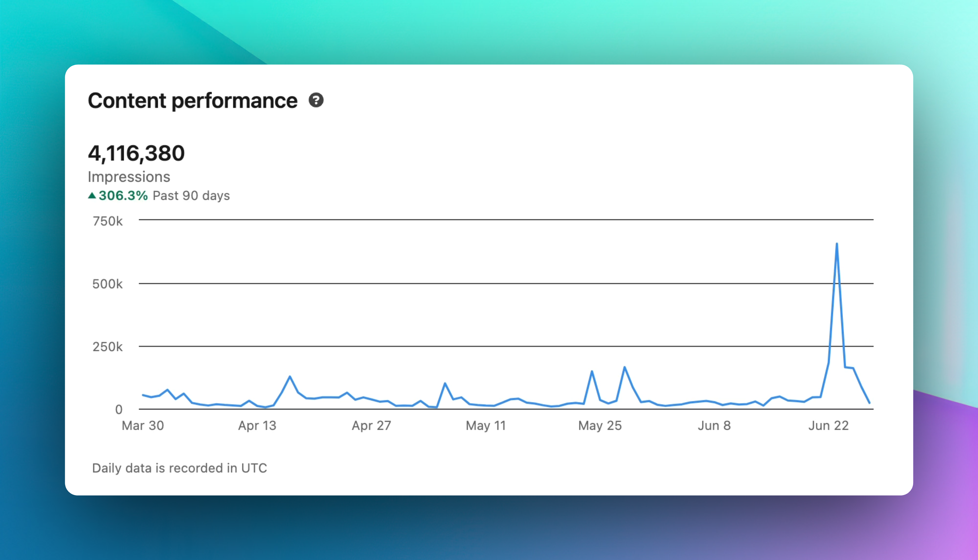Click the highest peak of the impressions line

[x=837, y=244]
